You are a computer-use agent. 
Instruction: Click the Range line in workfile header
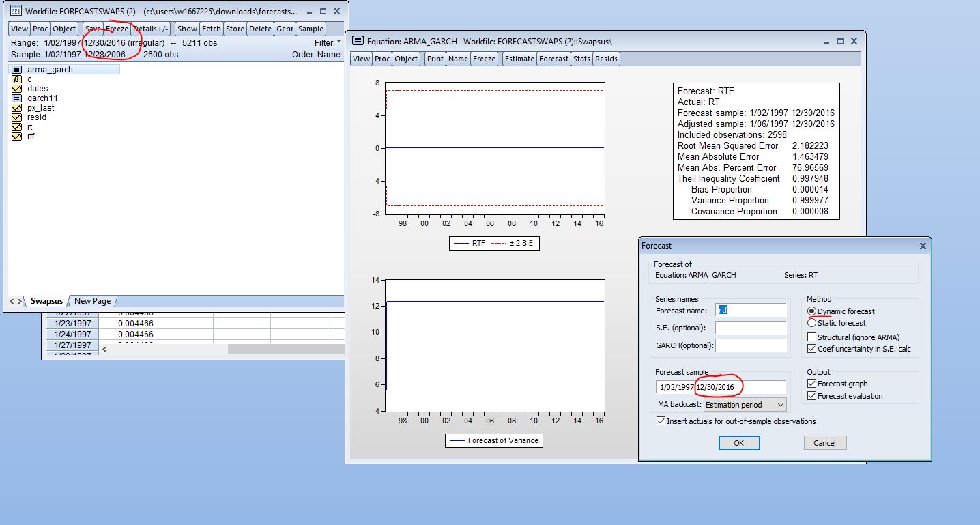(x=114, y=42)
